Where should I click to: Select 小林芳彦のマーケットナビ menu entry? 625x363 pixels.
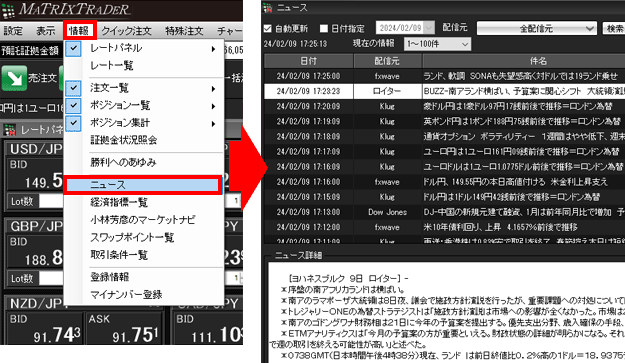tap(143, 220)
